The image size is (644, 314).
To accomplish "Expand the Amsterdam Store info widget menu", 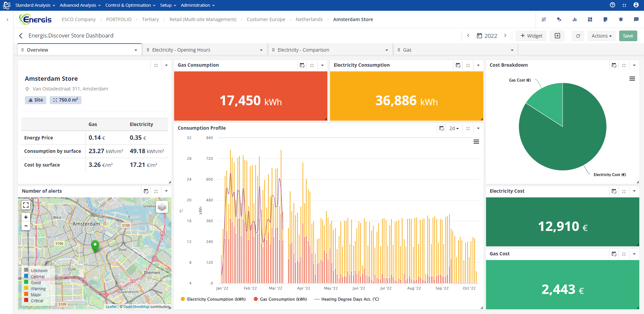I will 166,65.
